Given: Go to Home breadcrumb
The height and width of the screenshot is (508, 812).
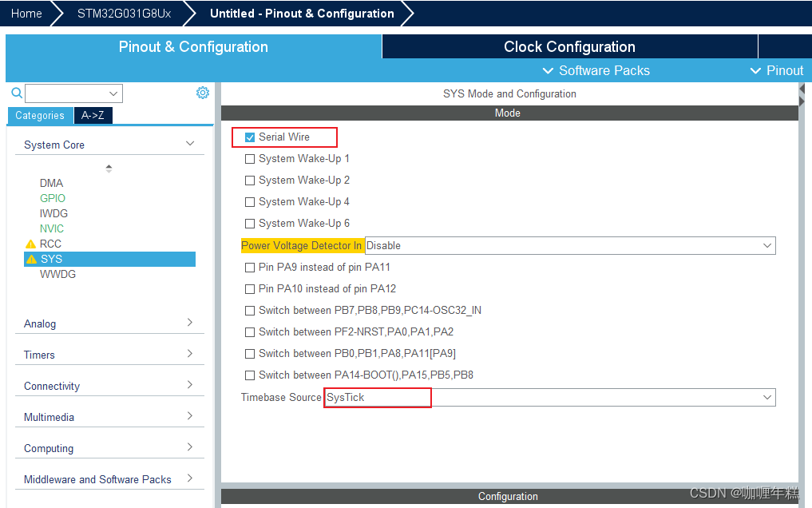Looking at the screenshot, I should [26, 14].
